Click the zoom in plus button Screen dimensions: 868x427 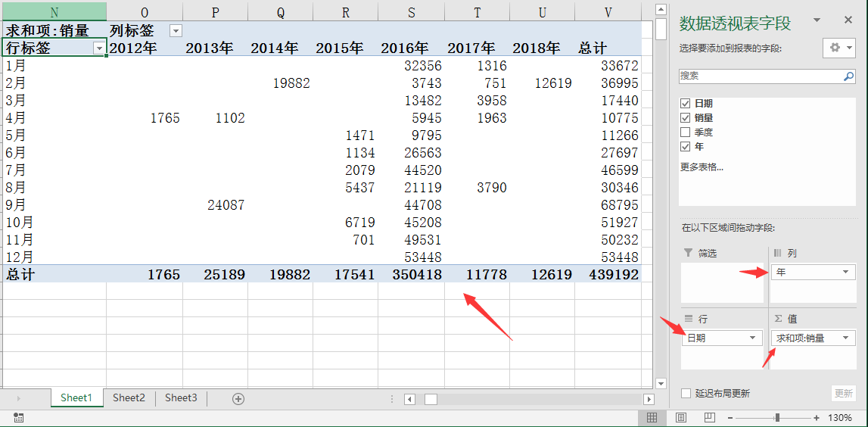(x=817, y=418)
